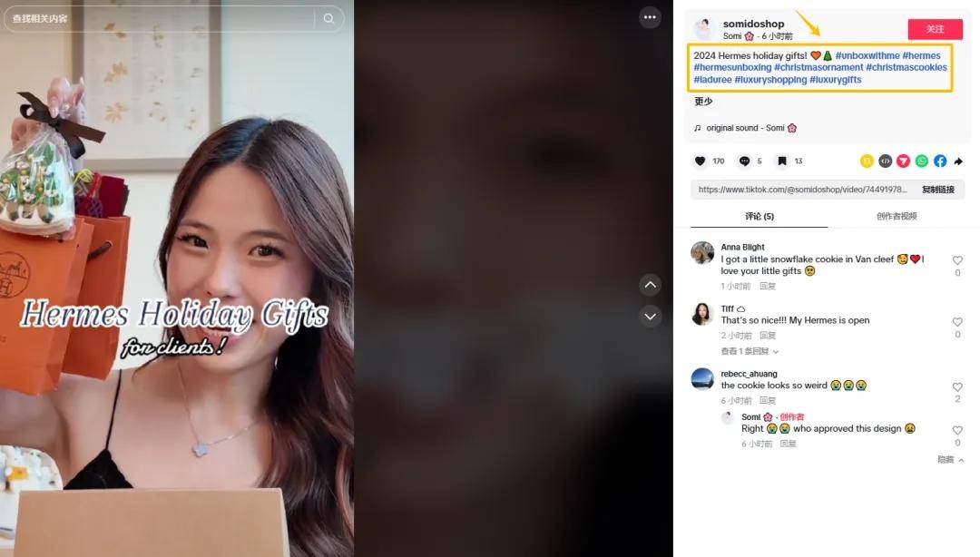Screen dimensions: 980x557
Task: Switch to the 评论 (5) tab
Action: pyautogui.click(x=759, y=216)
